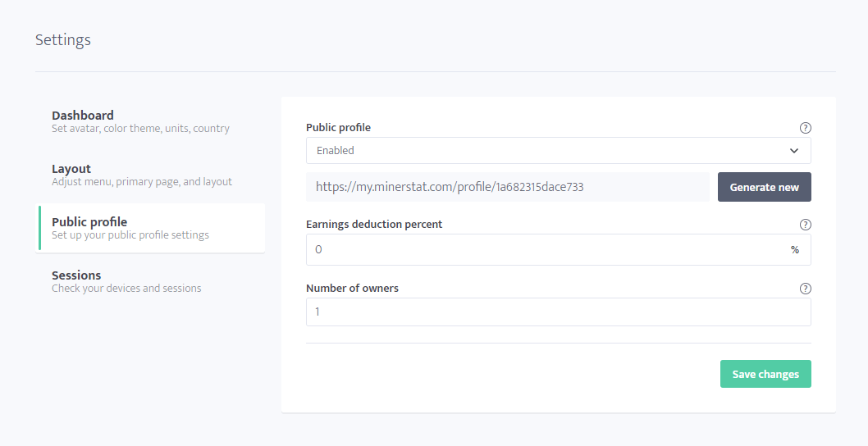Focus the Earnings deduction percent input
The image size is (868, 446).
(x=559, y=249)
